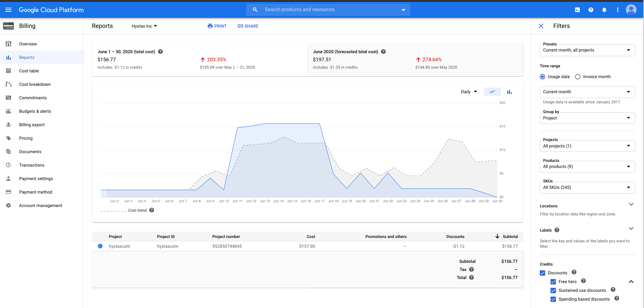Open Budgets & alerts page
Screen dimensions: 644x308
[x=42, y=111]
